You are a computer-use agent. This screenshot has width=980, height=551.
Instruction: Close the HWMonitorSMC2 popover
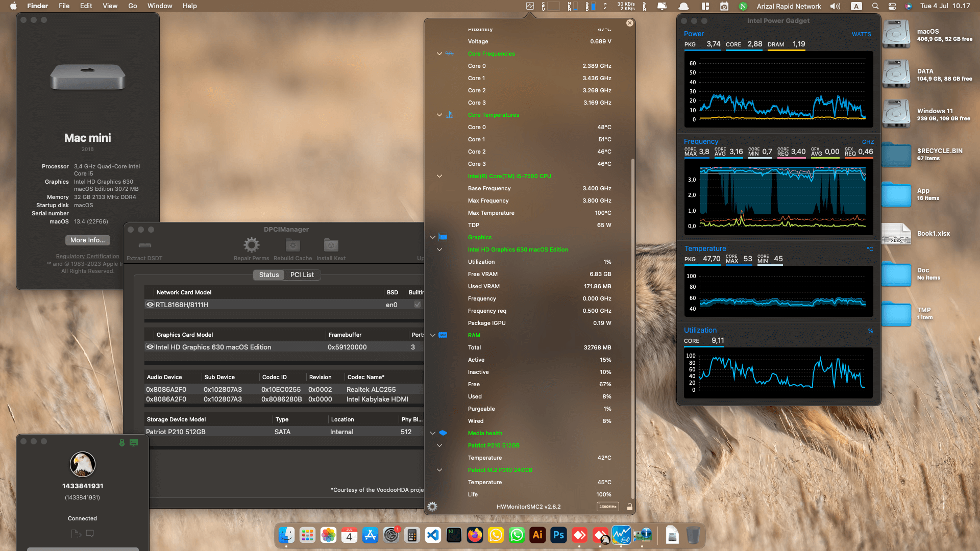click(630, 23)
